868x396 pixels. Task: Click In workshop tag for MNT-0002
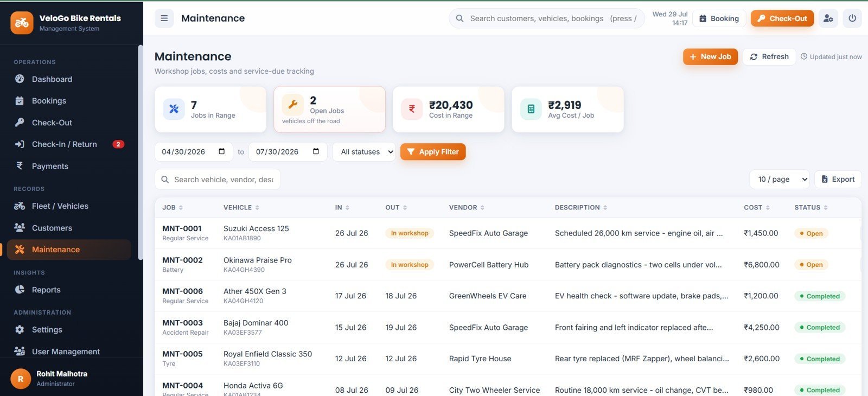[x=410, y=265]
